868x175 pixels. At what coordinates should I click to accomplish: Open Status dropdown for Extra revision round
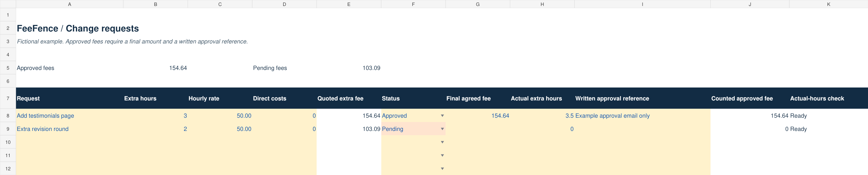point(442,129)
